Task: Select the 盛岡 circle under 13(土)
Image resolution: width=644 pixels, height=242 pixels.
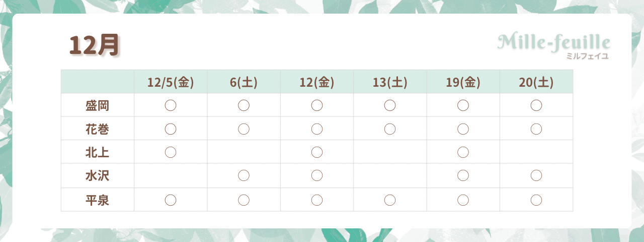Action: point(390,105)
